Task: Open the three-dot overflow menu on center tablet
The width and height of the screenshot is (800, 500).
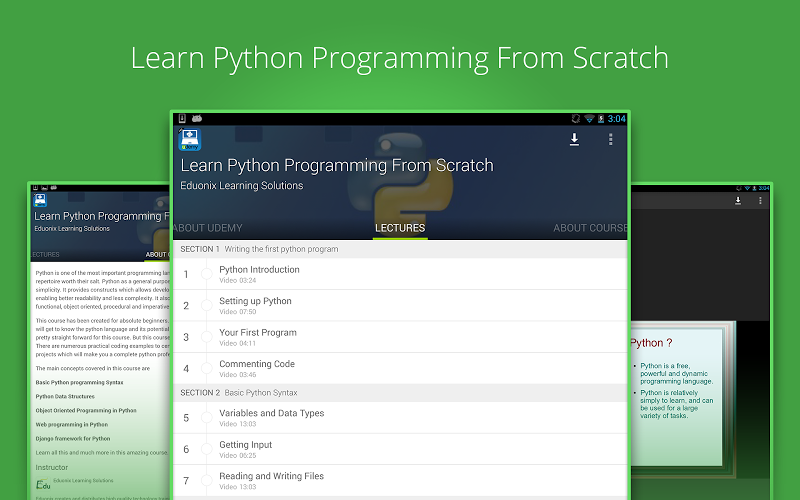Action: [610, 140]
